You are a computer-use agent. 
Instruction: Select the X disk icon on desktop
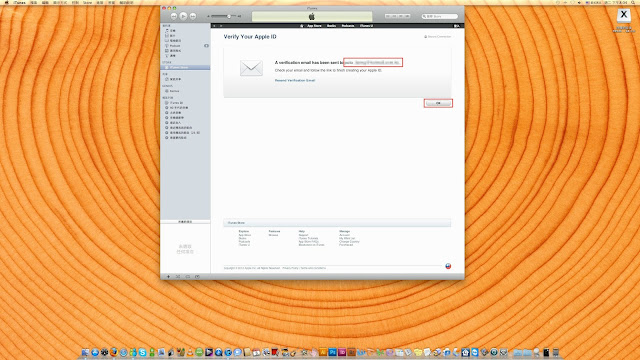point(624,15)
